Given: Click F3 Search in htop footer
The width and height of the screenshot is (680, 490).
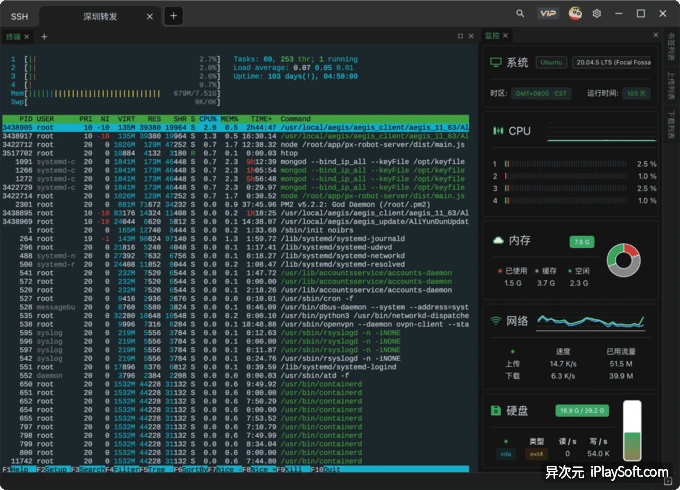Looking at the screenshot, I should point(88,470).
